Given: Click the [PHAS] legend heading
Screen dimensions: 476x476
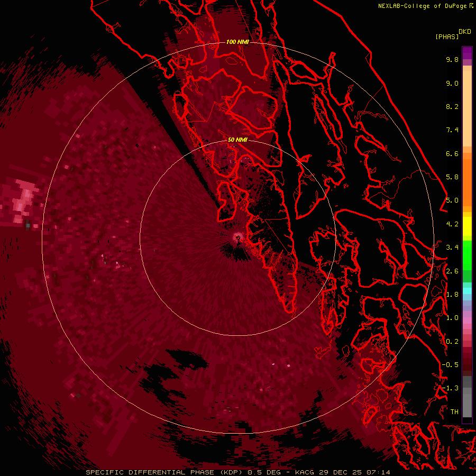Looking at the screenshot, I should click(x=447, y=36).
